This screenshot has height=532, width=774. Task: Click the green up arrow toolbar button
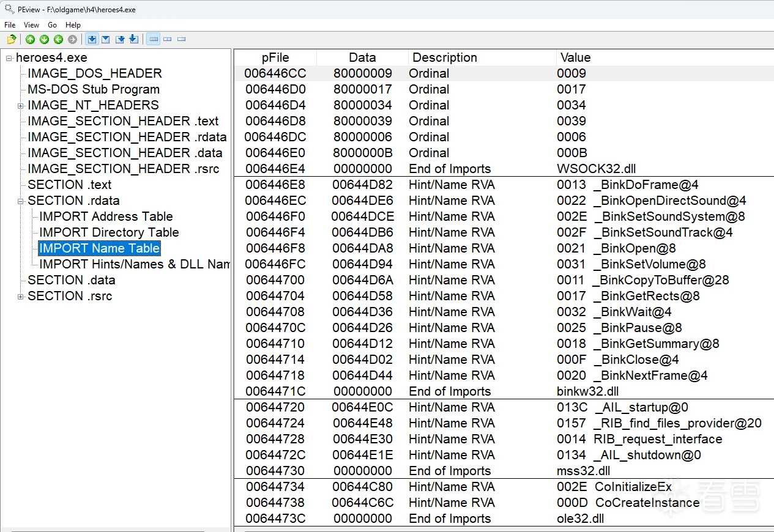click(31, 40)
